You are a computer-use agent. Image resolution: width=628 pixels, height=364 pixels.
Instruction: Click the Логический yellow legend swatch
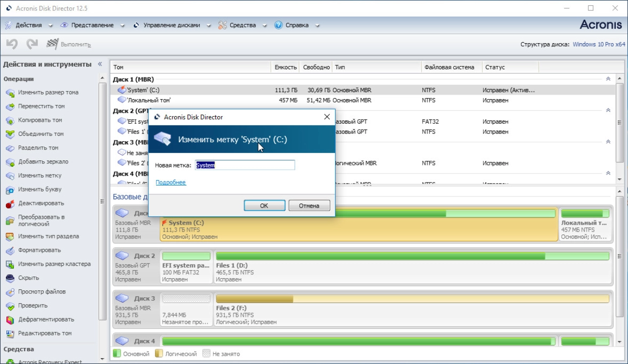point(158,353)
